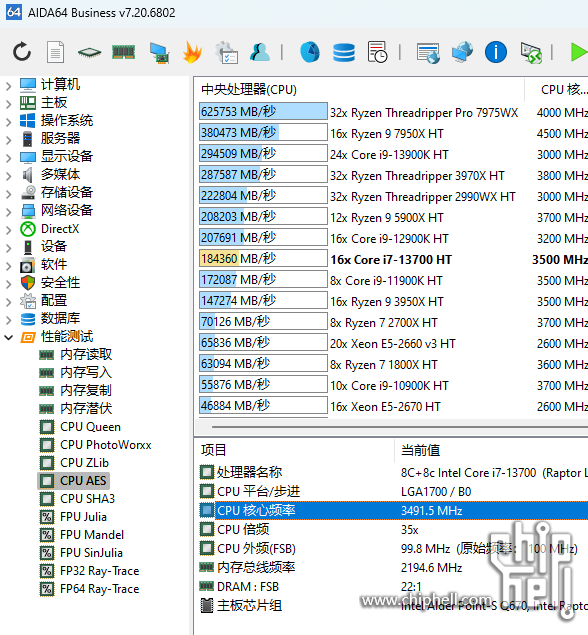Expand the 显示设备 tree node
Screen dimensions: 588x635
[x=9, y=157]
